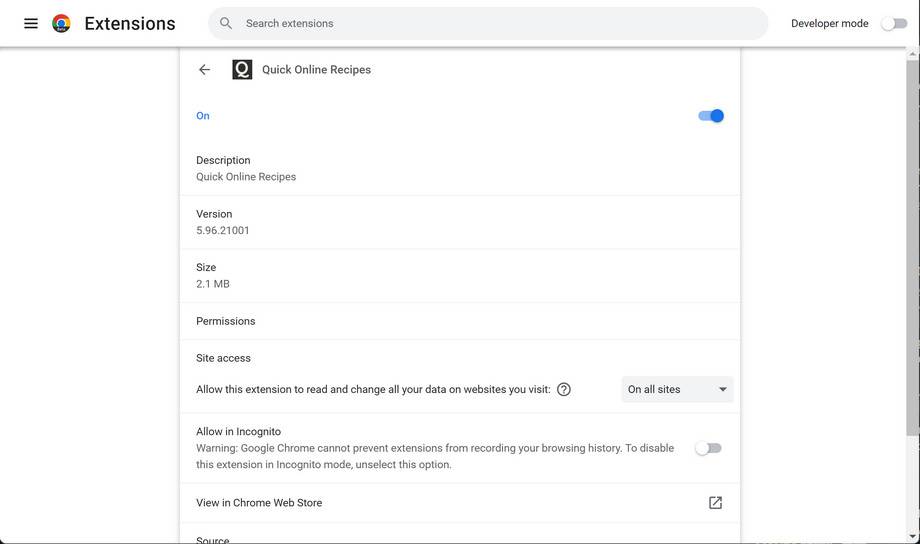Click the Extensions page title

tap(130, 23)
